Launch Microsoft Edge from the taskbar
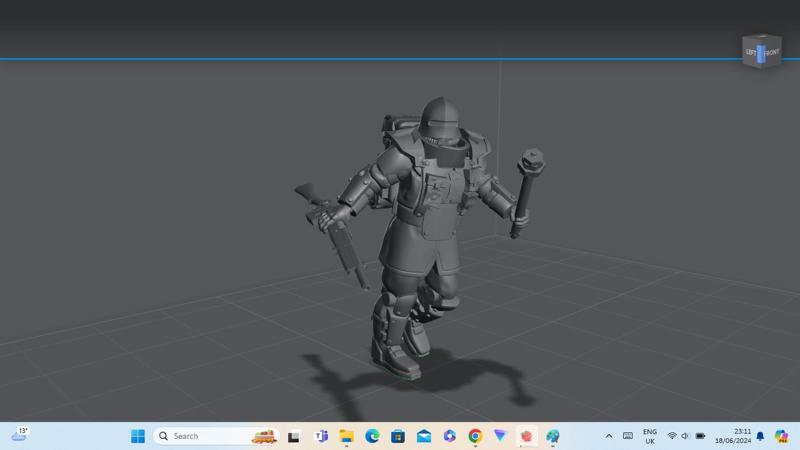800x450 pixels. tap(372, 436)
